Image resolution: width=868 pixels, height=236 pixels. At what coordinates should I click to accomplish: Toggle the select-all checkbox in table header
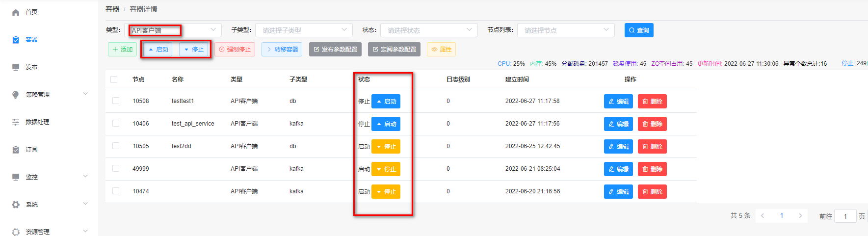pos(114,79)
